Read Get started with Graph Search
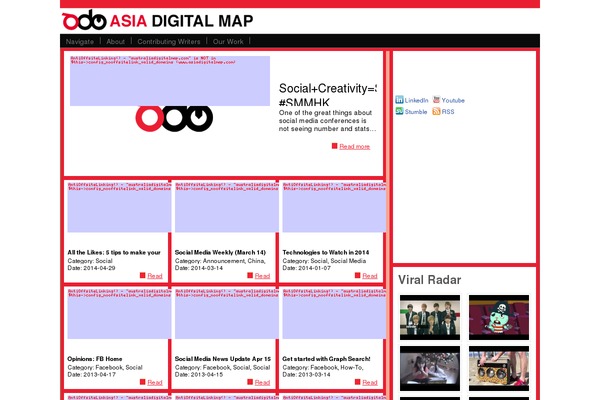Viewport: 600px width, 400px height. [370, 382]
